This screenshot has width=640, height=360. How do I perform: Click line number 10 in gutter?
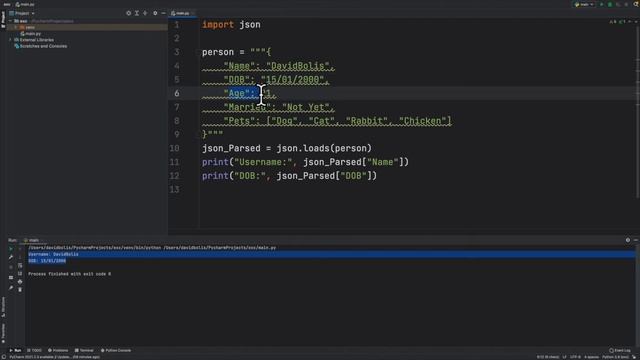coord(174,148)
